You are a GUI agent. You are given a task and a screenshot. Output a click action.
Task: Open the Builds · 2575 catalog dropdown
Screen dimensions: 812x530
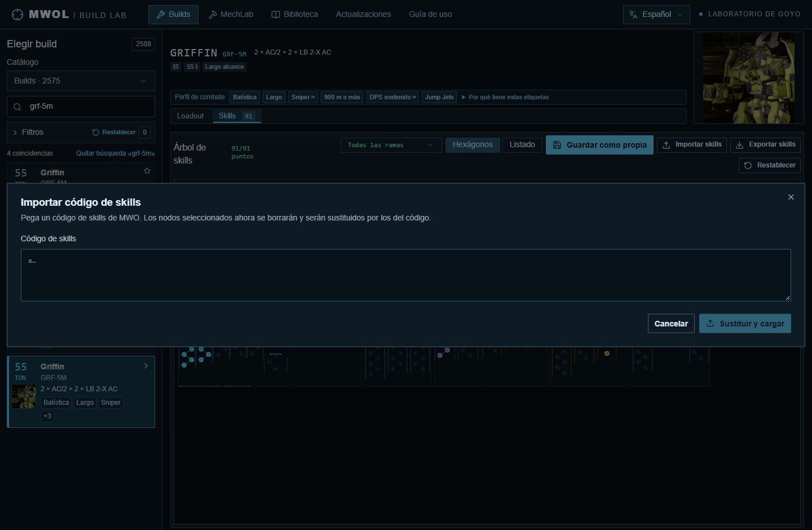point(81,81)
